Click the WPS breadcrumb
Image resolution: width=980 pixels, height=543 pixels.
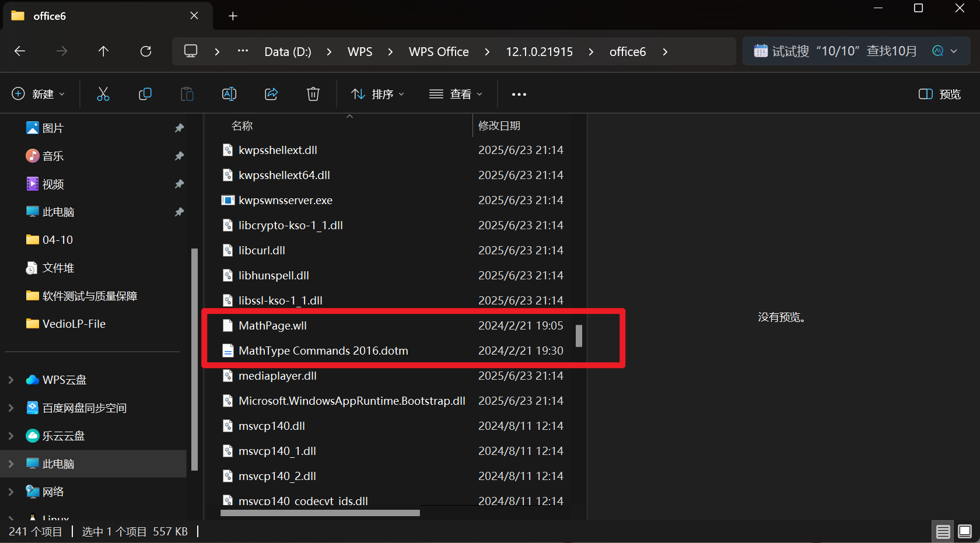(x=360, y=51)
